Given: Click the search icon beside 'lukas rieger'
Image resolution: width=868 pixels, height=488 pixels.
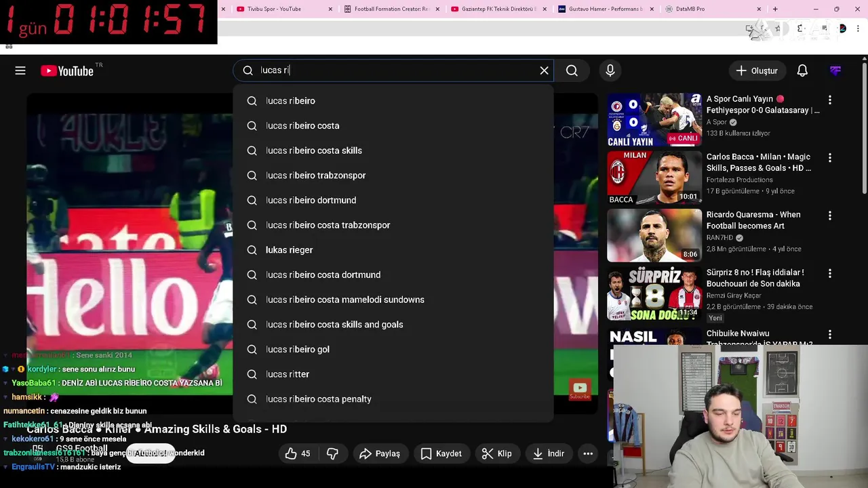Looking at the screenshot, I should (252, 250).
